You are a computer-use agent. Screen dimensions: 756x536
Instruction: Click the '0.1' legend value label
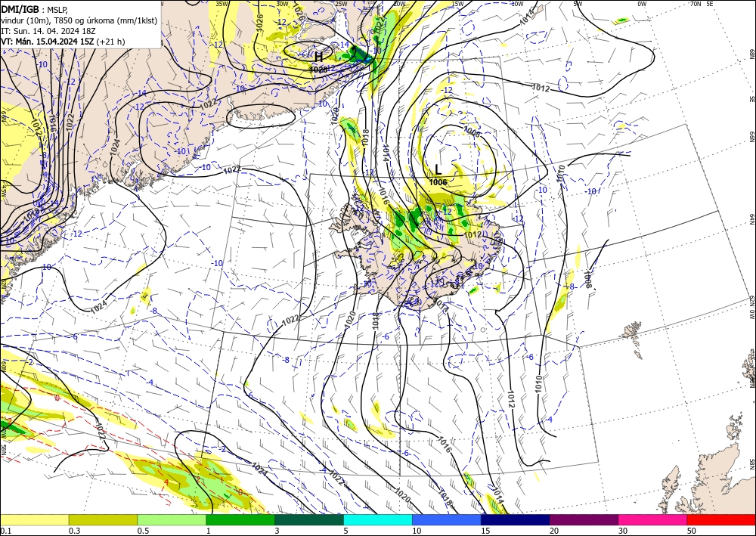coord(5,531)
